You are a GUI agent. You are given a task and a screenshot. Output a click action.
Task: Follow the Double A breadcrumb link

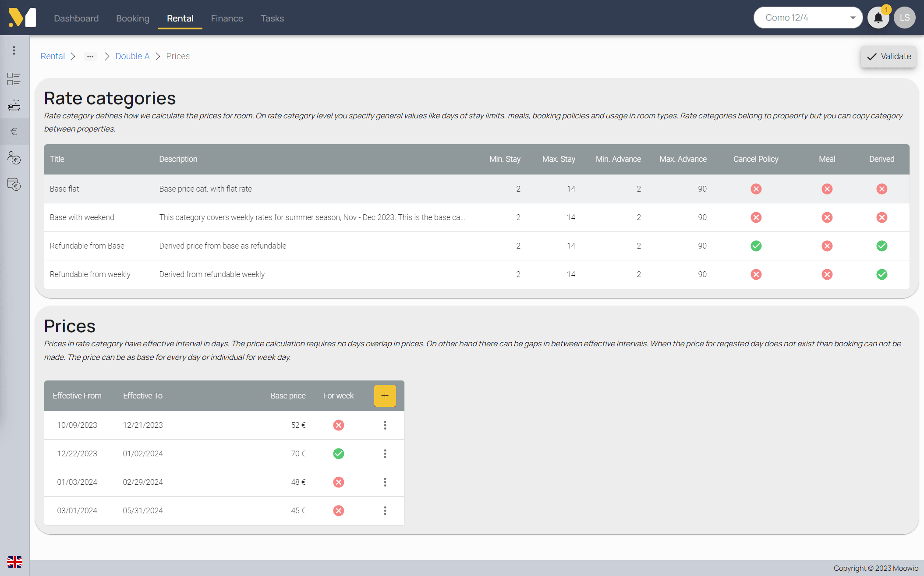tap(132, 57)
